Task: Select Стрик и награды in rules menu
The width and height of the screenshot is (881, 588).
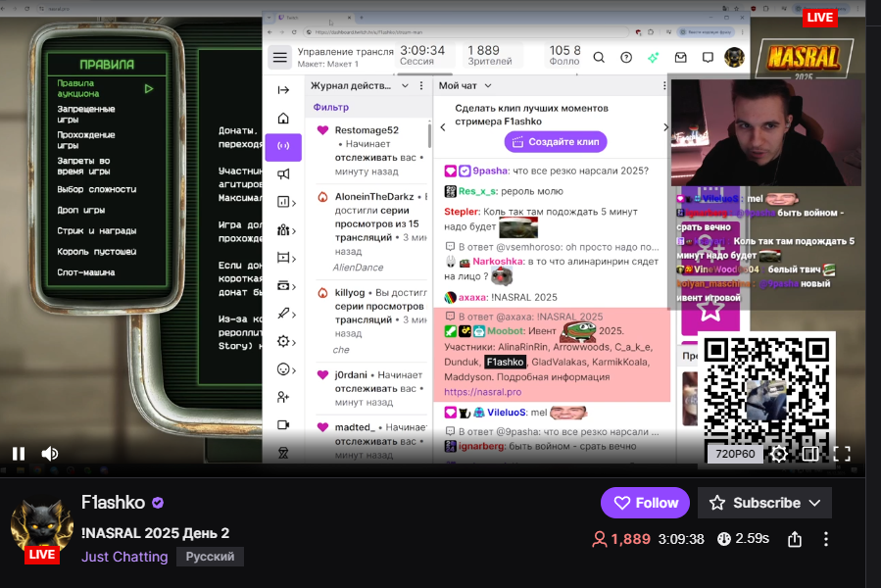Action: click(x=97, y=230)
